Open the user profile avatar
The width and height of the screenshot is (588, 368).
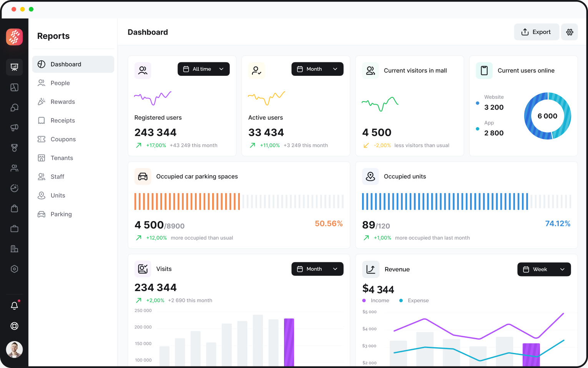(x=14, y=350)
